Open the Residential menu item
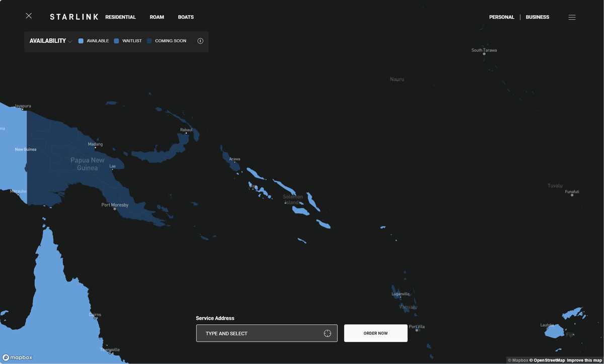The width and height of the screenshot is (604, 364). point(120,17)
